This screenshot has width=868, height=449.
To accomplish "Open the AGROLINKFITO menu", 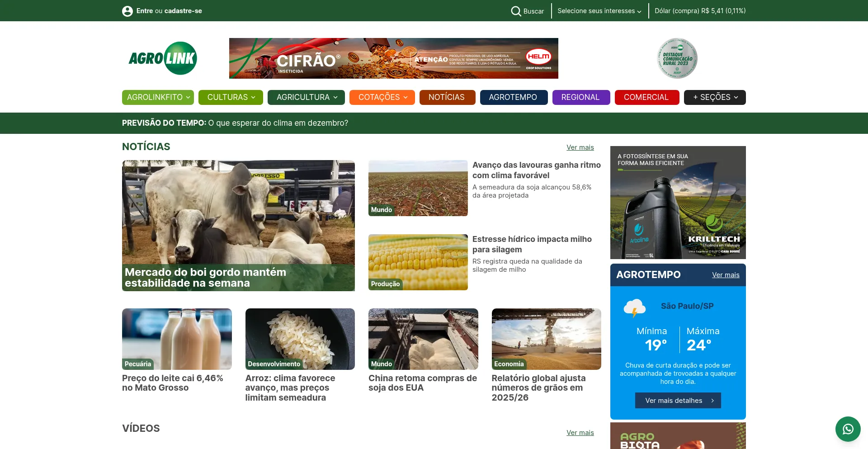I will click(157, 97).
